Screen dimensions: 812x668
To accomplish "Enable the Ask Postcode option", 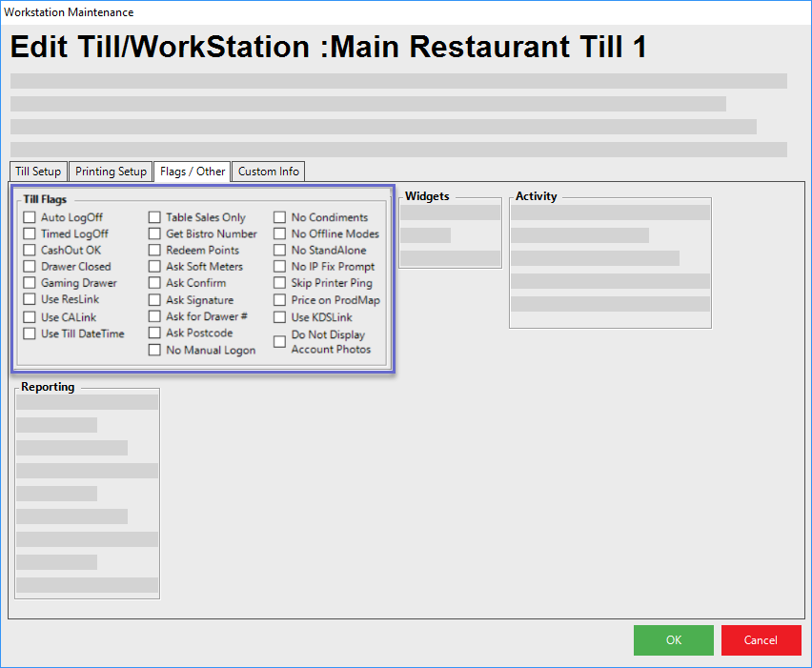I will [x=154, y=334].
